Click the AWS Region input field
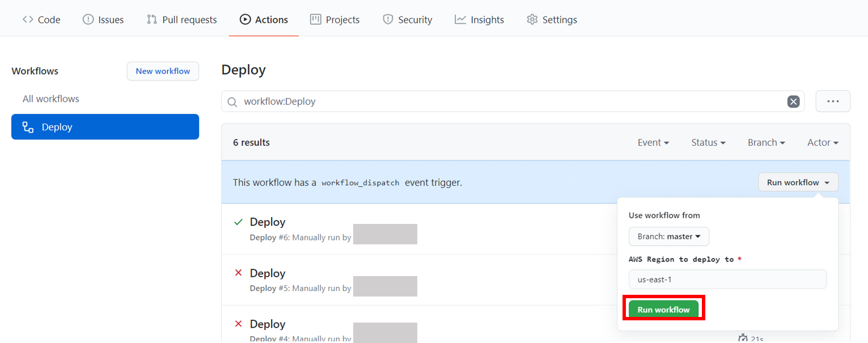Screen dimensions: 868x343 (x=727, y=279)
